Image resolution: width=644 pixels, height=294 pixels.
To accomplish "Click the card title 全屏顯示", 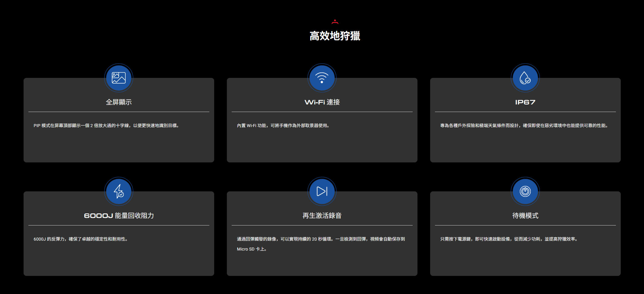I will pyautogui.click(x=119, y=102).
